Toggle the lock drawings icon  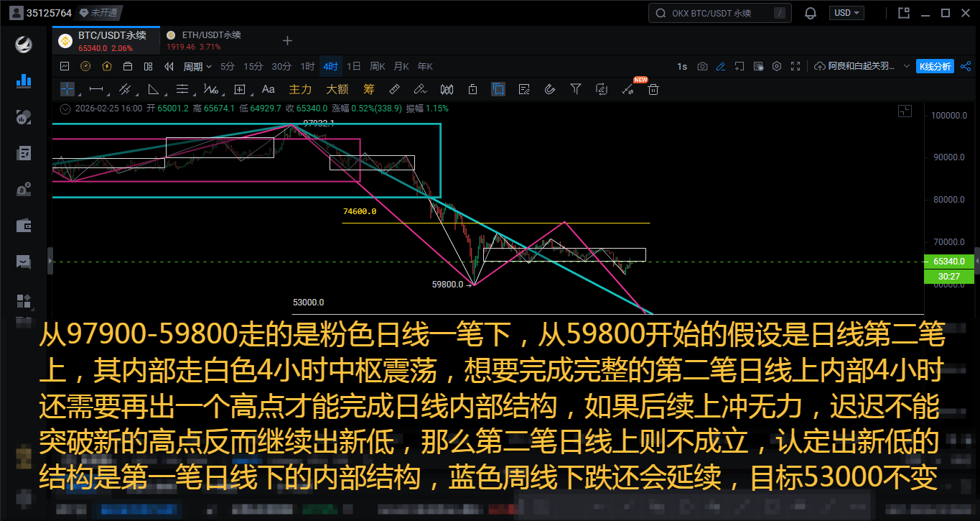pyautogui.click(x=472, y=90)
